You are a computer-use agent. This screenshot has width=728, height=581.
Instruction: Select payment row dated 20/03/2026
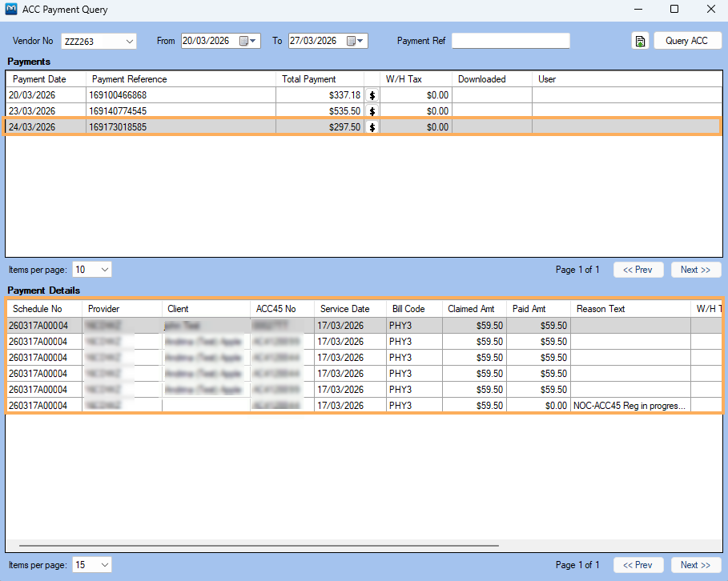[x=364, y=95]
